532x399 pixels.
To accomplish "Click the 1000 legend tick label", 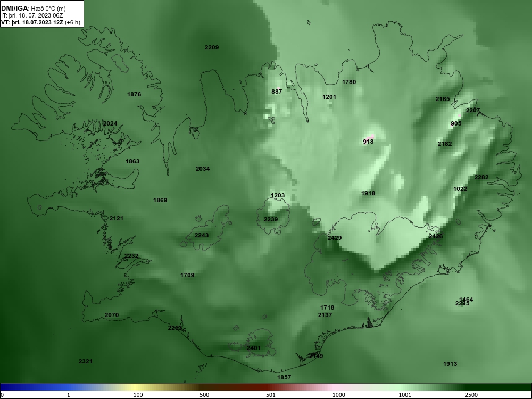I will (x=338, y=395).
